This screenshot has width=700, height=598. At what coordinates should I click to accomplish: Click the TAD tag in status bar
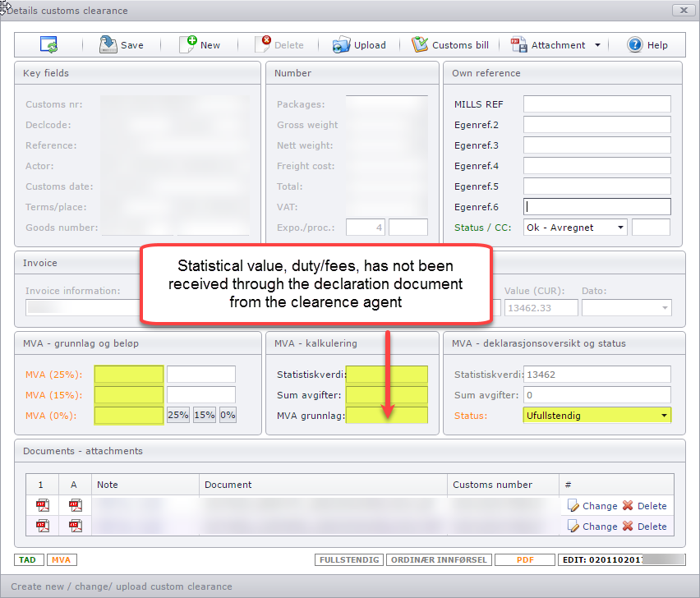[x=28, y=560]
